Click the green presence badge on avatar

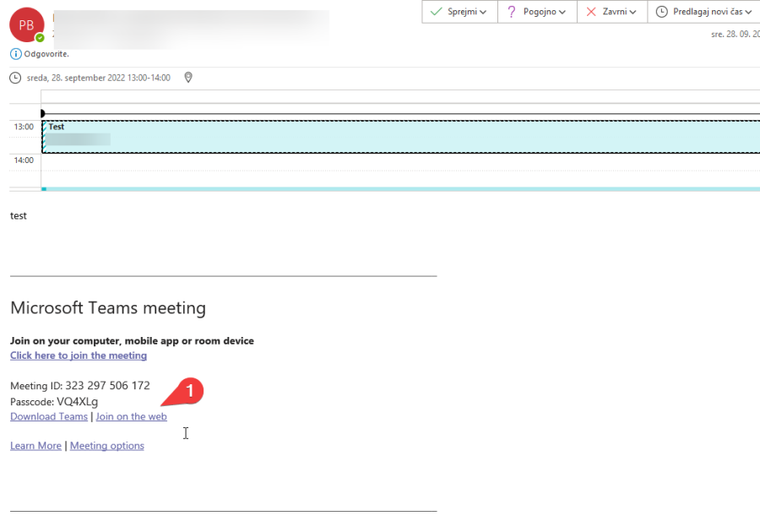pos(40,38)
